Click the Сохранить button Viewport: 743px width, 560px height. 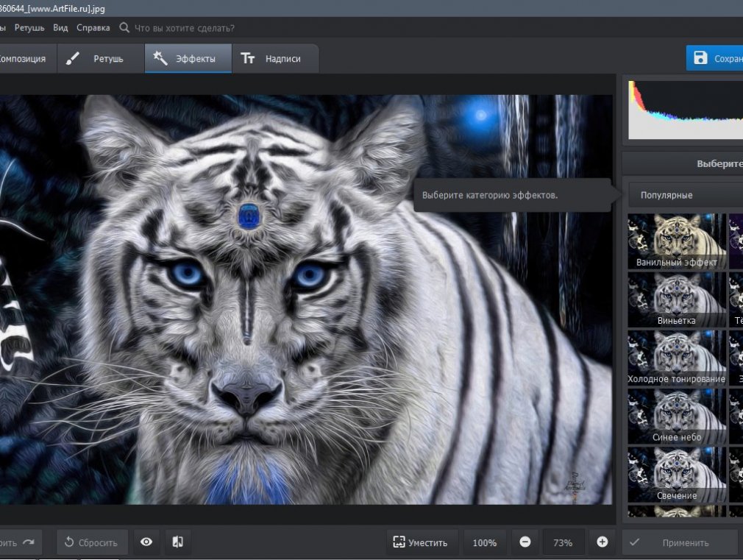pyautogui.click(x=714, y=58)
